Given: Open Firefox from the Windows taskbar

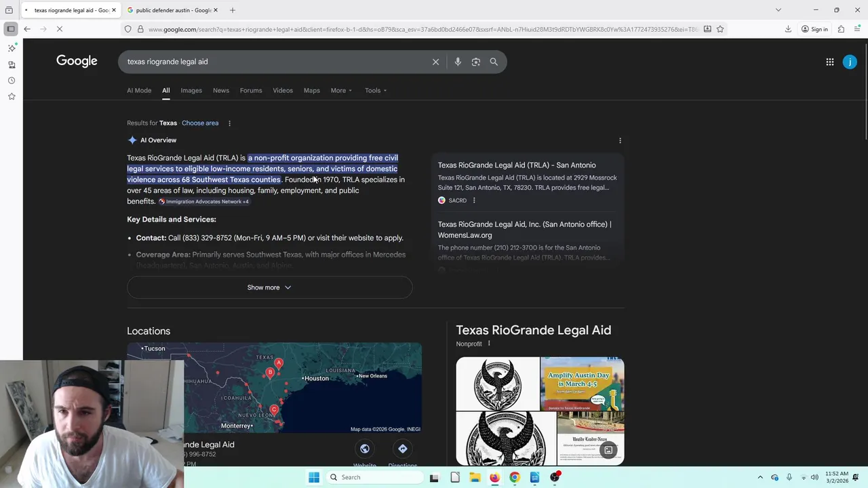Looking at the screenshot, I should pos(494,477).
